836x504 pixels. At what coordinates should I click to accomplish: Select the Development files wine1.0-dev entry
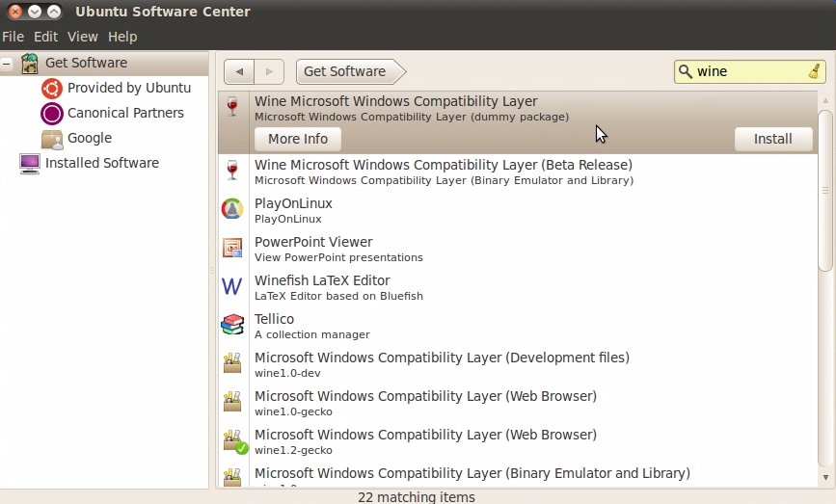[518, 364]
